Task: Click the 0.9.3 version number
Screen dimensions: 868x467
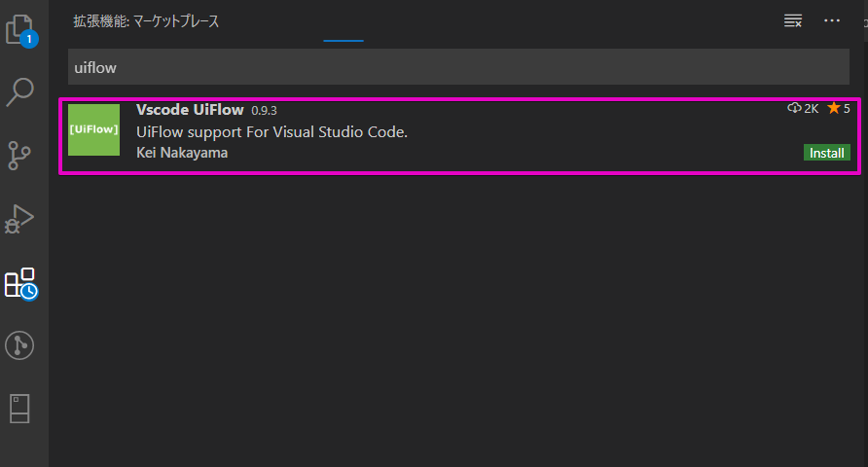Action: coord(264,111)
